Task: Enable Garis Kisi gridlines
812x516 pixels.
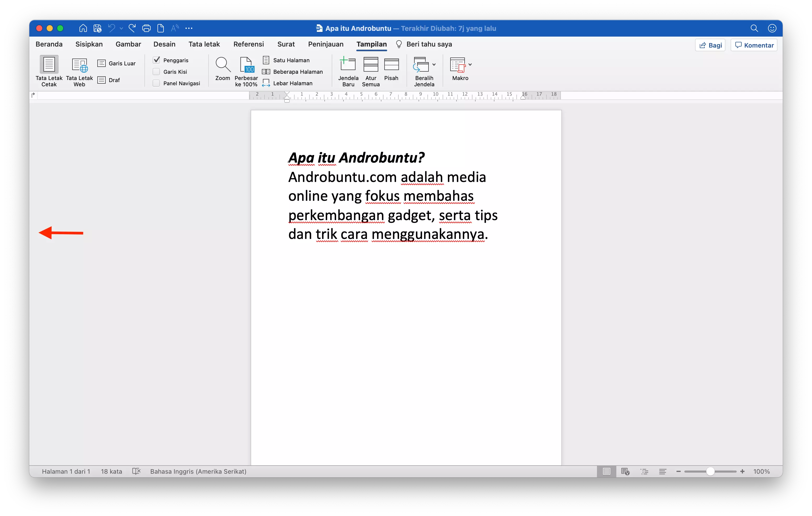Action: (x=156, y=71)
